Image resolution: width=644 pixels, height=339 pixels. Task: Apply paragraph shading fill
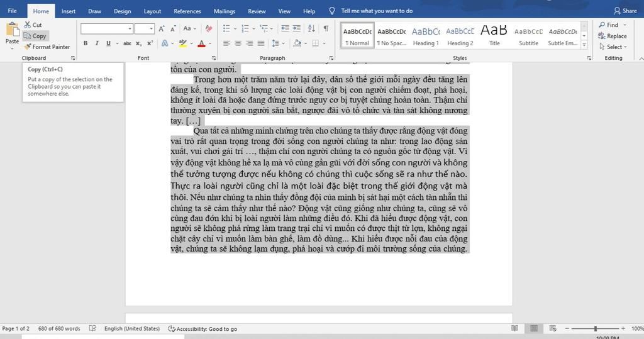(297, 43)
